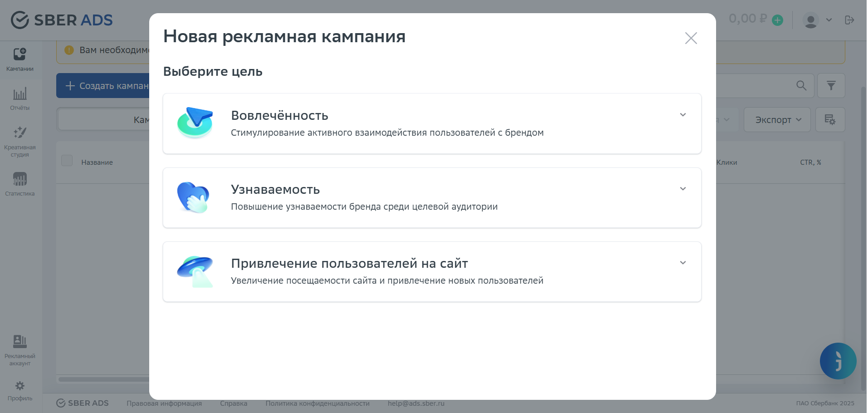
Task: Expand the Вовлечённость goal card
Action: 683,115
